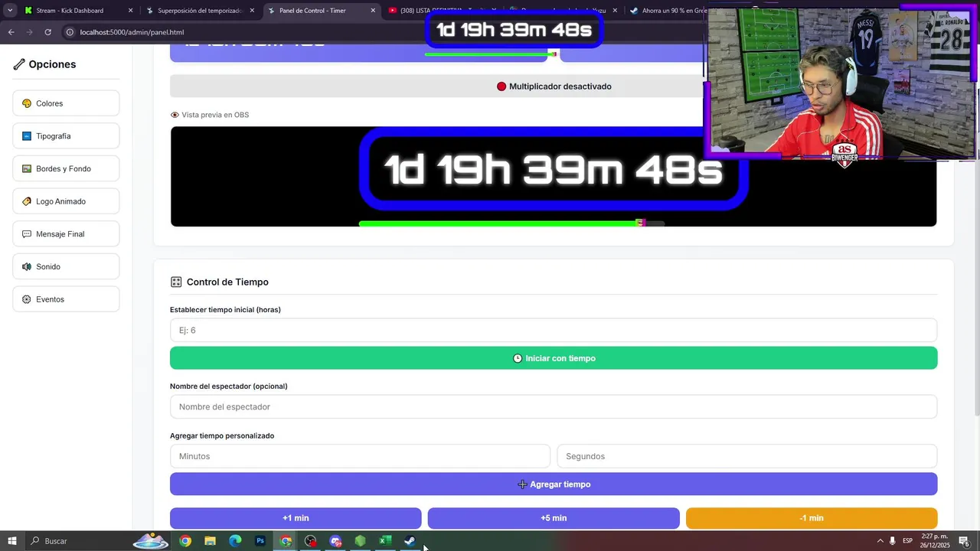
Task: Open the green cube app in taskbar
Action: click(x=360, y=541)
